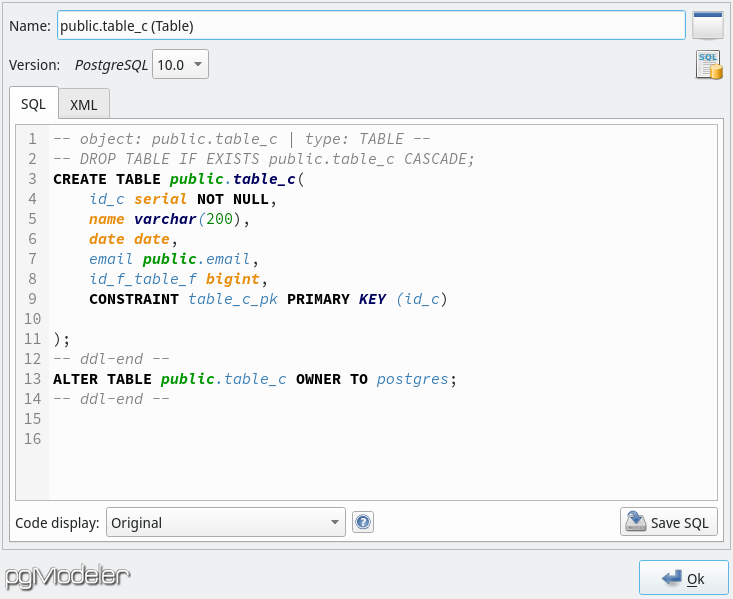Switch to the XML tab
The width and height of the screenshot is (733, 599).
coord(84,104)
